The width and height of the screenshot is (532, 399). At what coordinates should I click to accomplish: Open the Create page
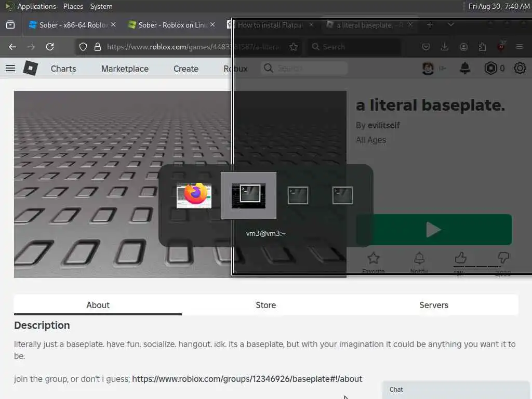click(x=186, y=69)
